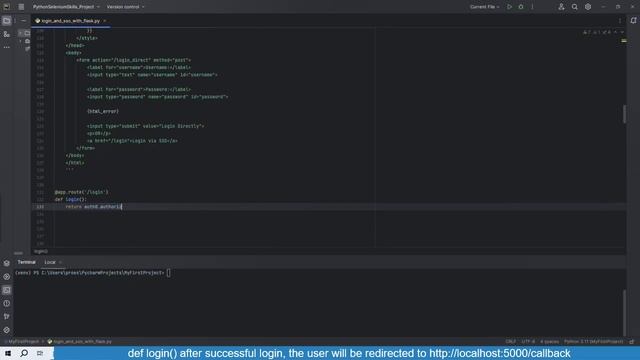This screenshot has height=360, width=640.
Task: Click the Login via SSO anchor line
Action: click(132, 141)
